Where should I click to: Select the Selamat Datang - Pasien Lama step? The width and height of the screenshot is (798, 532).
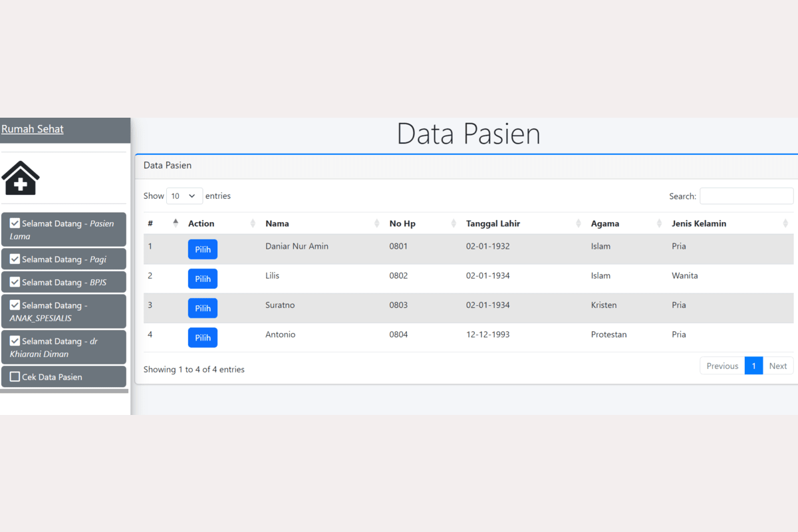click(x=63, y=229)
